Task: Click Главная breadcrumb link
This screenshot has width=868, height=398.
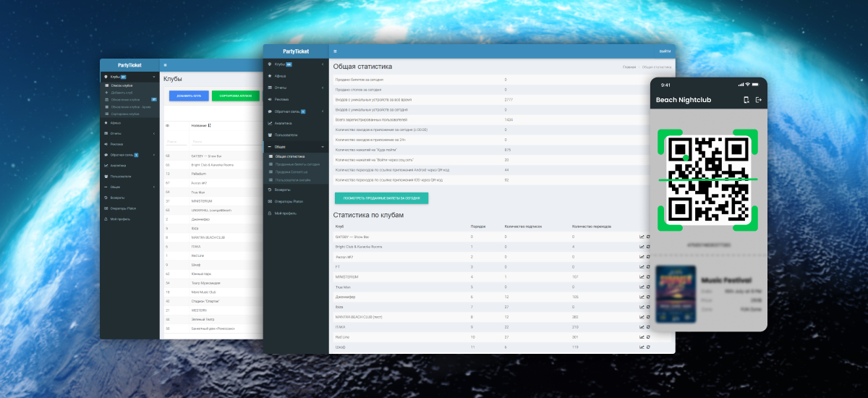Action: [629, 67]
